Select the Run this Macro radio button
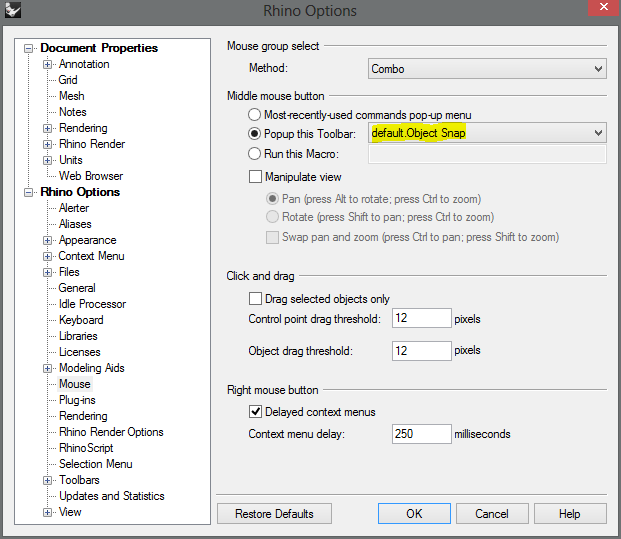 (254, 154)
